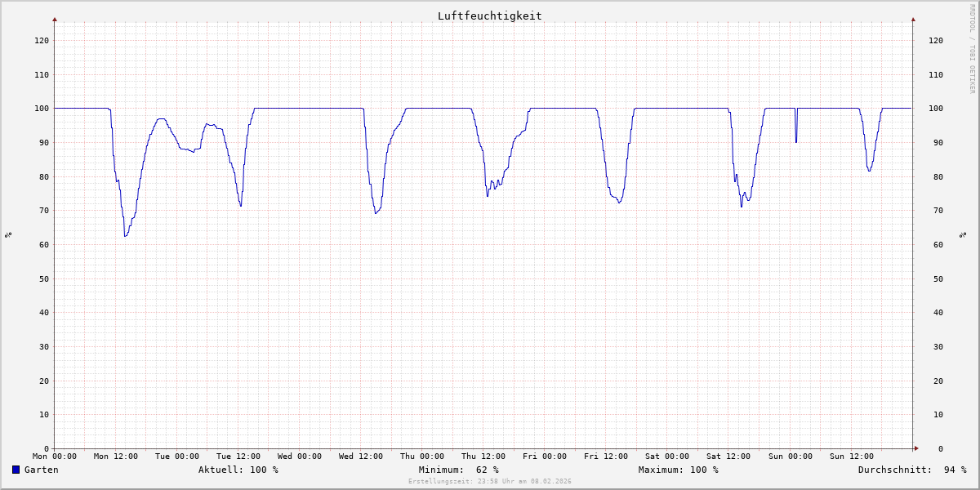The width and height of the screenshot is (980, 490).
Task: Click the red arrow at x-axis right end
Action: click(915, 448)
